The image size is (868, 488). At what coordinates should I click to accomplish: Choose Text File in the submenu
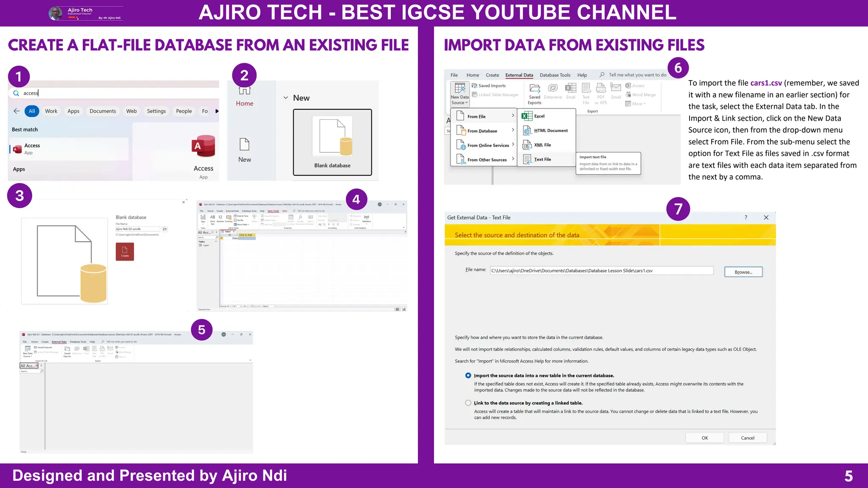(542, 159)
